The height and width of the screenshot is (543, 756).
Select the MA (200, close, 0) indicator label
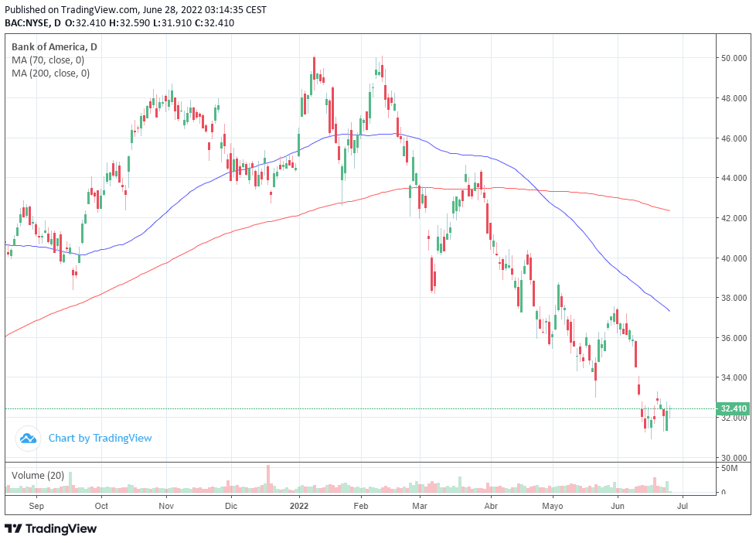[x=50, y=73]
